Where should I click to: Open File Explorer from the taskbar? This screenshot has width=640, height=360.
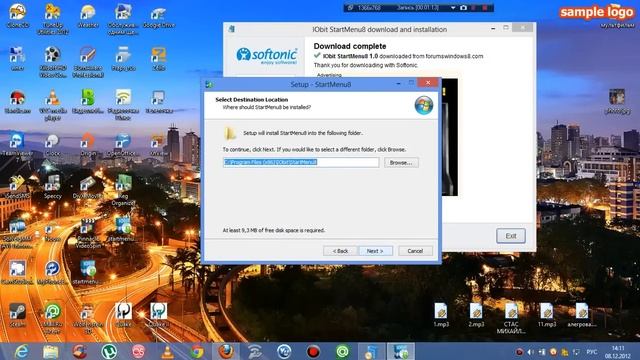51,351
